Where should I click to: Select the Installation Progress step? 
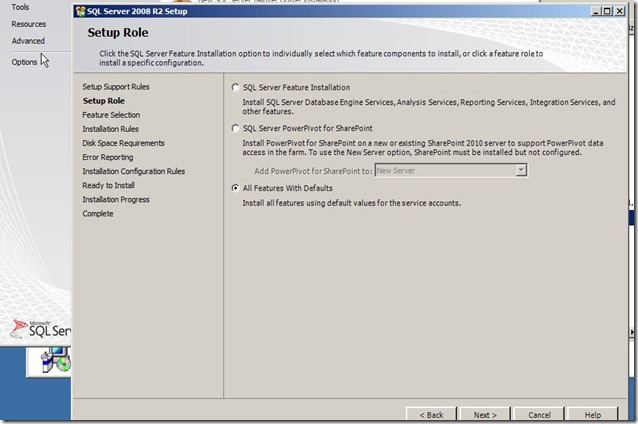pyautogui.click(x=116, y=199)
